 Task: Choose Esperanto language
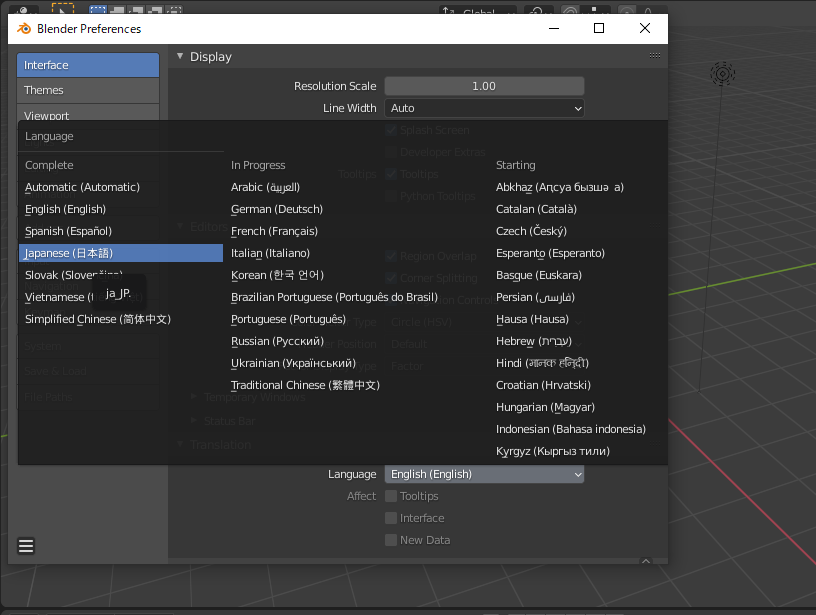[550, 253]
